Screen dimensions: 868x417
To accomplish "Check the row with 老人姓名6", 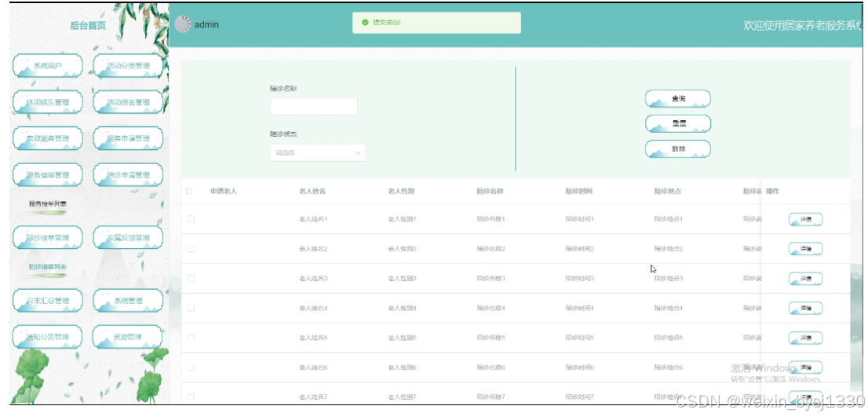I will [191, 368].
